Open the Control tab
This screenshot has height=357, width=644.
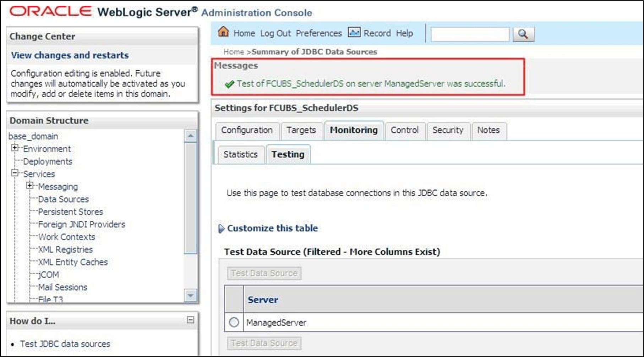[404, 130]
